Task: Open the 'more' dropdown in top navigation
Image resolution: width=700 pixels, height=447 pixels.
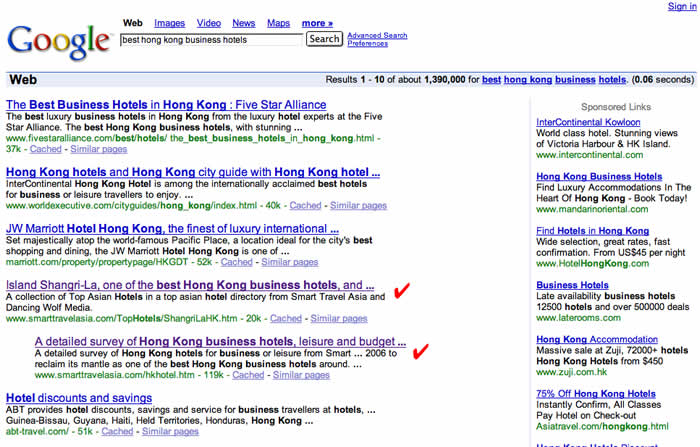Action: (x=317, y=23)
